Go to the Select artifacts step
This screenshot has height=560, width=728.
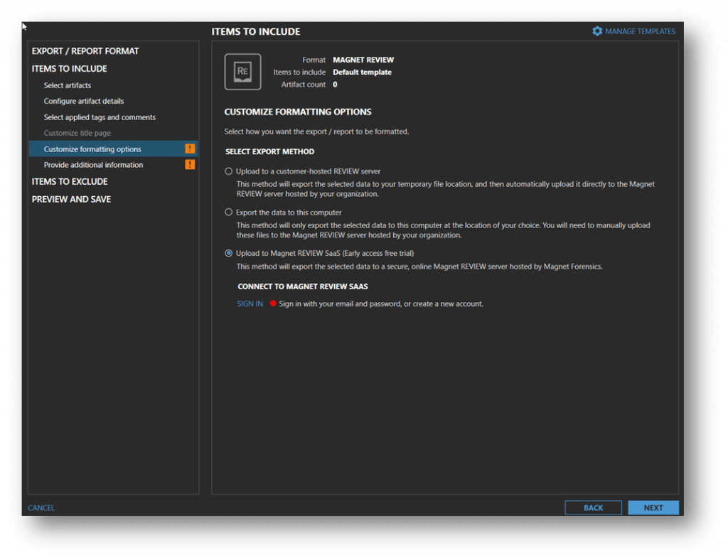point(68,85)
